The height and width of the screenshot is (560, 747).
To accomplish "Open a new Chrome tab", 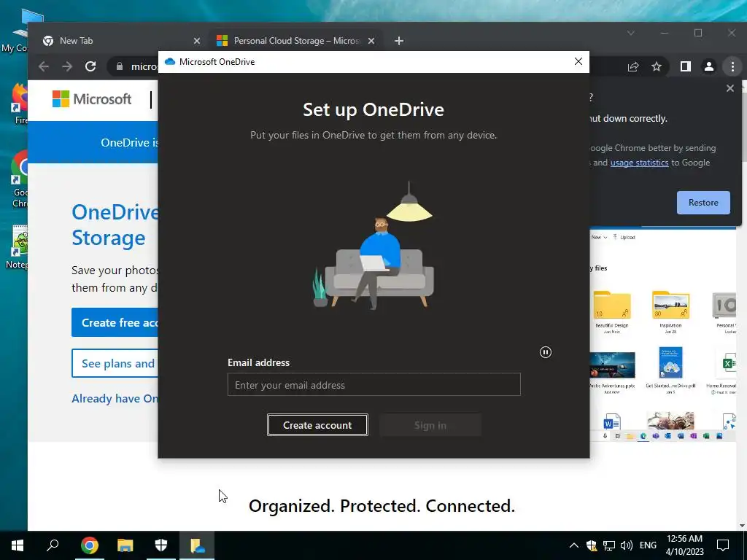I will coord(399,41).
